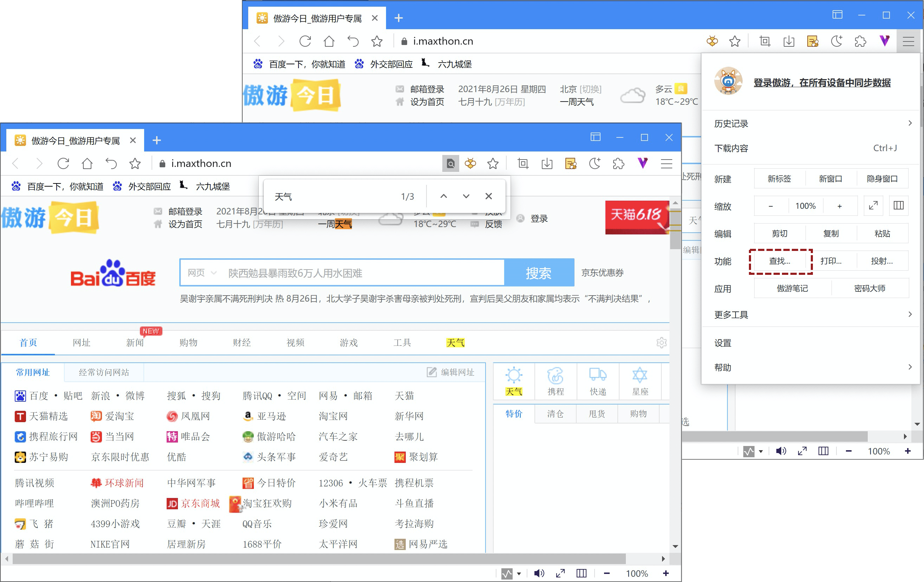The height and width of the screenshot is (582, 924).
Task: Toggle night mode icon in back window
Action: point(836,41)
